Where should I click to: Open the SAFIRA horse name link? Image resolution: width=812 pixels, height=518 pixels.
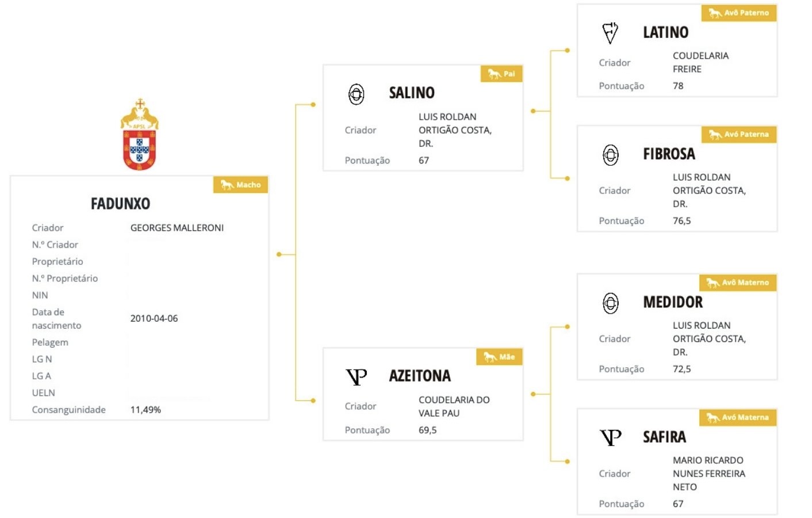[664, 437]
